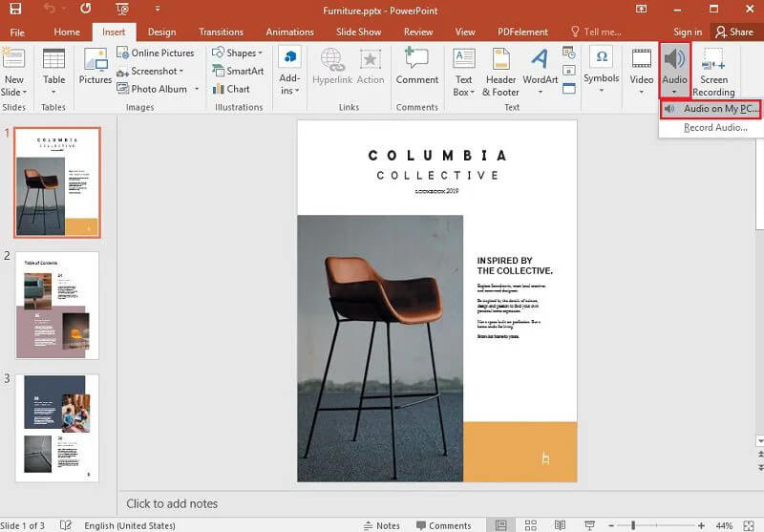Click zoom in plus button
Screen dimensions: 764x532
701,525
